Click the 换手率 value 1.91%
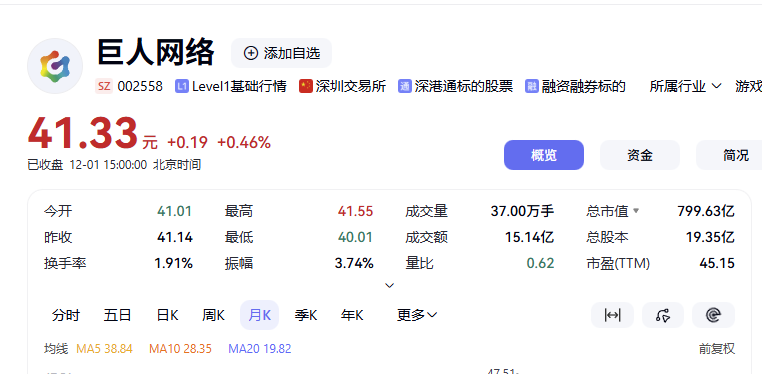This screenshot has width=762, height=374. 173,264
